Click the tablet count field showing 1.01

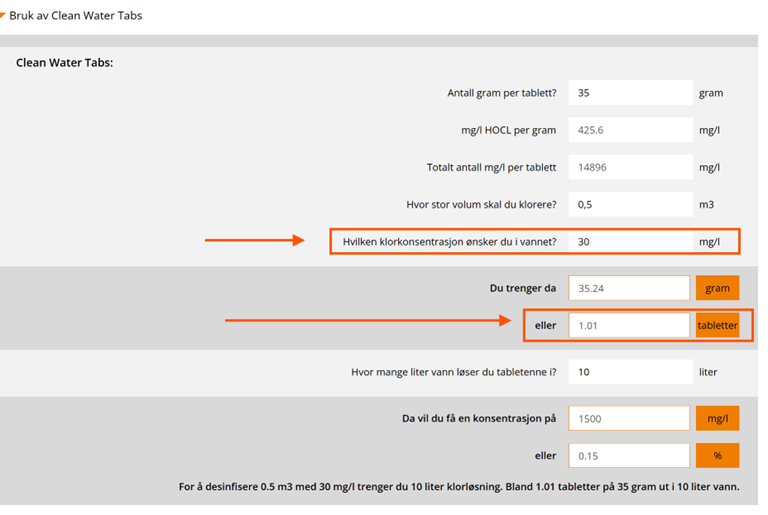[x=629, y=326]
